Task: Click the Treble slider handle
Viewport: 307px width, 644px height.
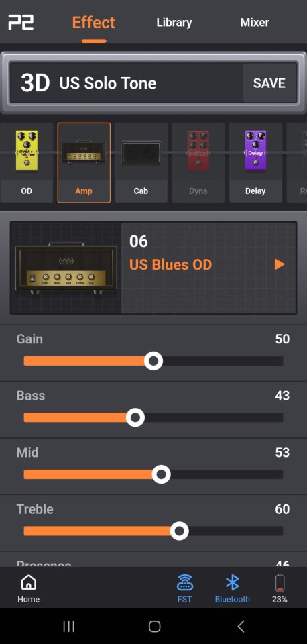Action: pos(180,531)
